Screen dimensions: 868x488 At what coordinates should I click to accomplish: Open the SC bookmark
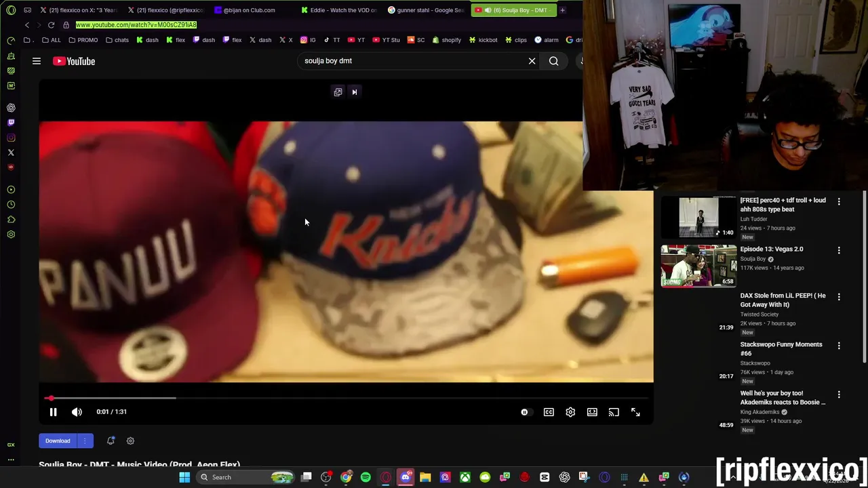tap(416, 40)
